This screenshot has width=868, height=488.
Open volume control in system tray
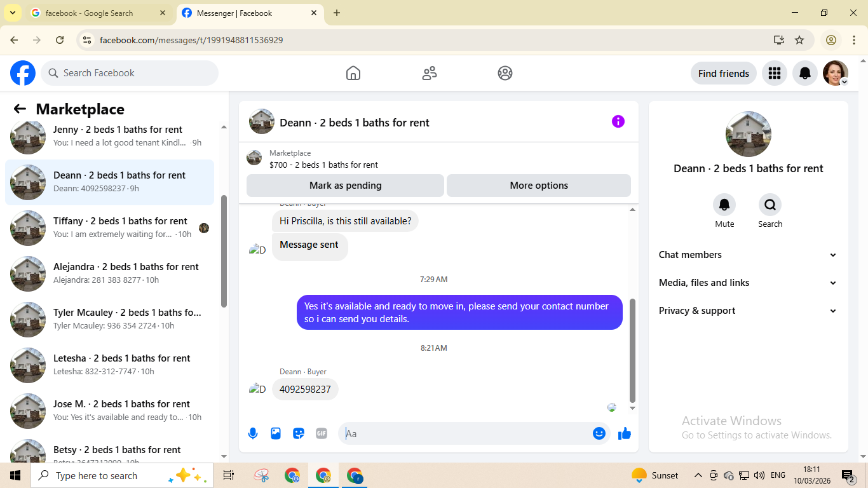(x=759, y=475)
